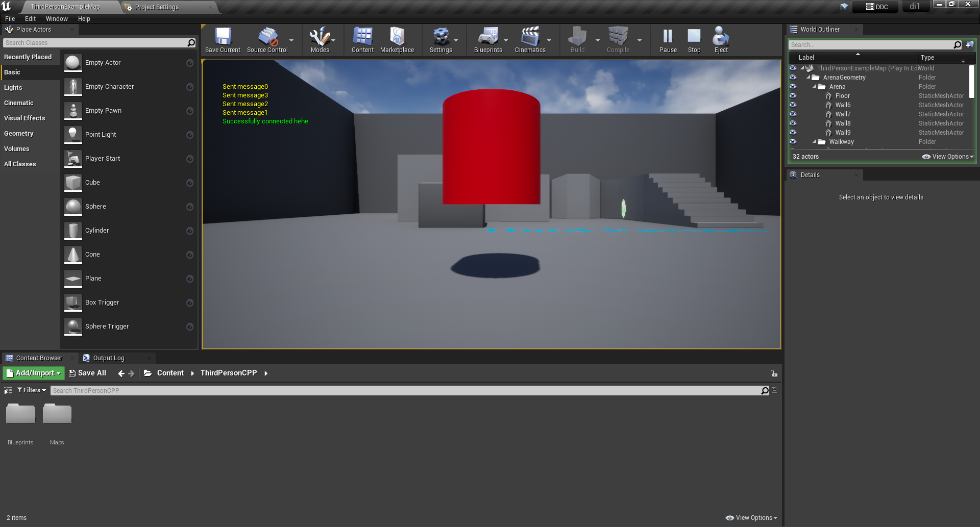This screenshot has width=980, height=527.
Task: Click Save All in Content Browser
Action: (x=87, y=373)
